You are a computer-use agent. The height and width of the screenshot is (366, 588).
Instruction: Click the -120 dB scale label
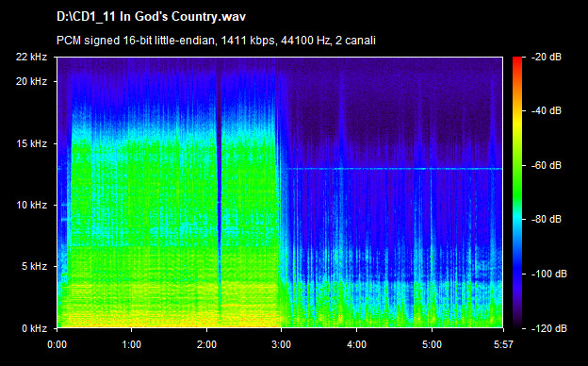(x=549, y=328)
